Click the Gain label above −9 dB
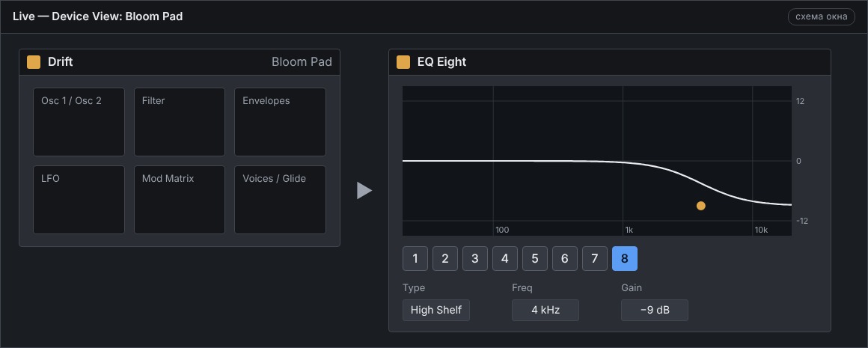 632,287
